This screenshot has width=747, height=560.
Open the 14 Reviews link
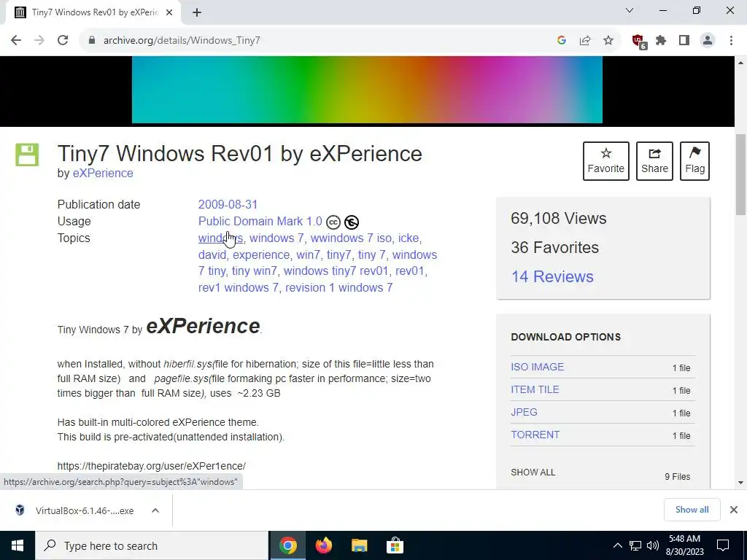tap(552, 276)
